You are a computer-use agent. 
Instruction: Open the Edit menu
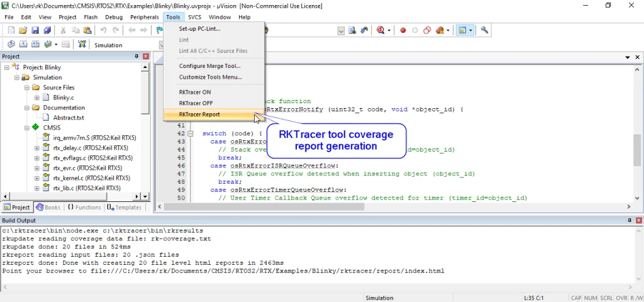pos(26,17)
